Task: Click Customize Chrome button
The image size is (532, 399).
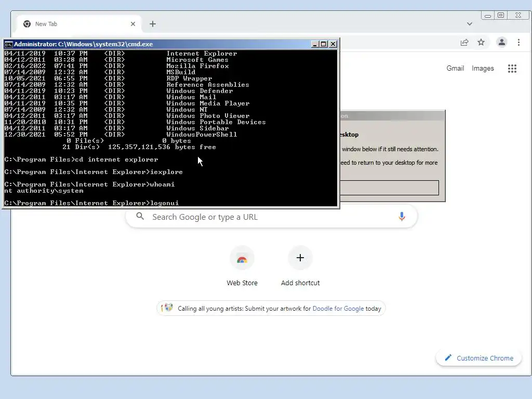Action: (x=478, y=358)
